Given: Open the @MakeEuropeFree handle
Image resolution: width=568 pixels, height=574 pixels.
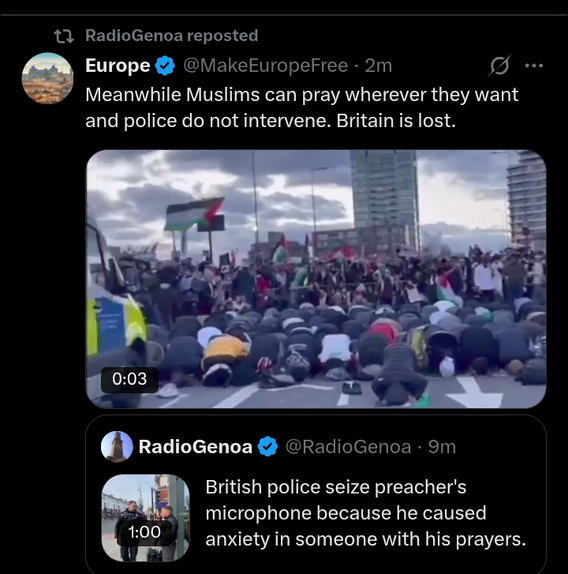Looking at the screenshot, I should pyautogui.click(x=265, y=66).
